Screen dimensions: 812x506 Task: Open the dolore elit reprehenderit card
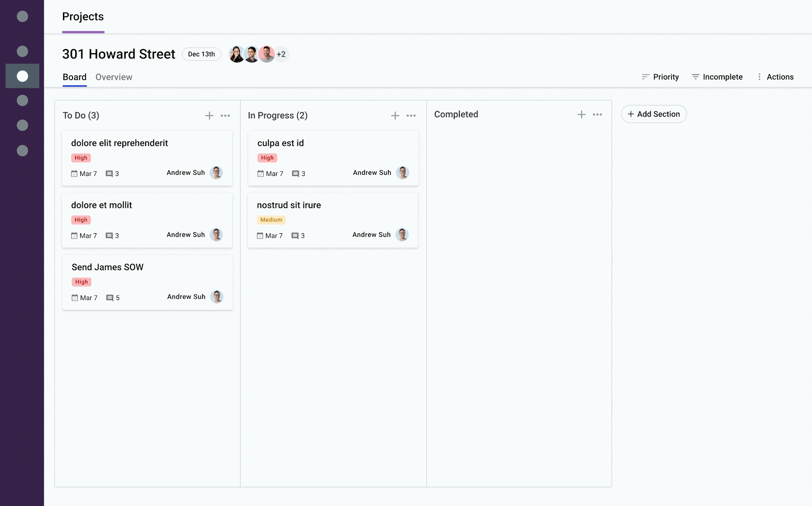coord(147,158)
